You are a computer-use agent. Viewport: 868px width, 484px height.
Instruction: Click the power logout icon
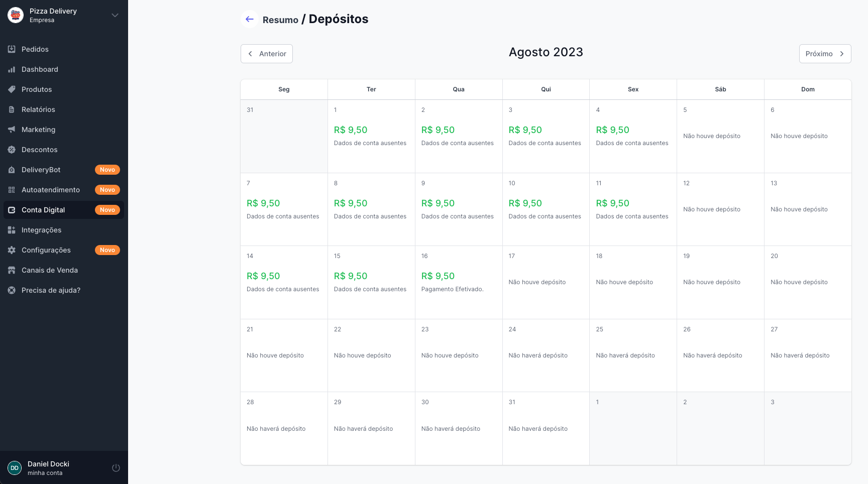pos(116,468)
